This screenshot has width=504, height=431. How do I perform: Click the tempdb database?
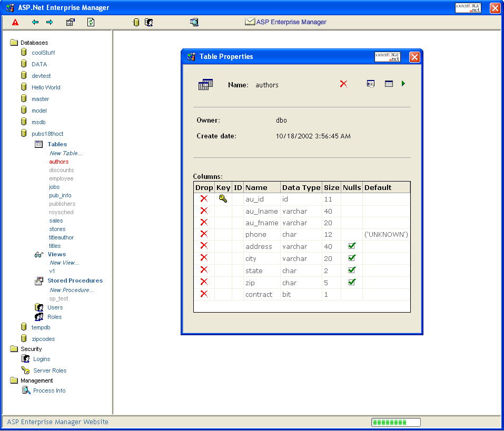pyautogui.click(x=41, y=327)
